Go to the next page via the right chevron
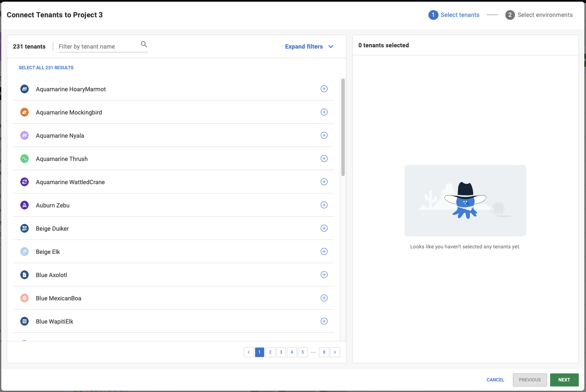This screenshot has height=392, width=586. [x=335, y=352]
